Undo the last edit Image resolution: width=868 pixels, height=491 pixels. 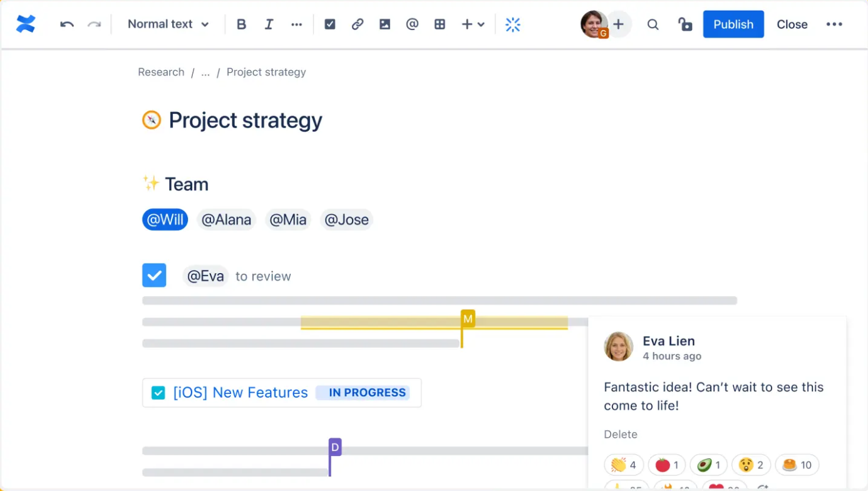[67, 24]
